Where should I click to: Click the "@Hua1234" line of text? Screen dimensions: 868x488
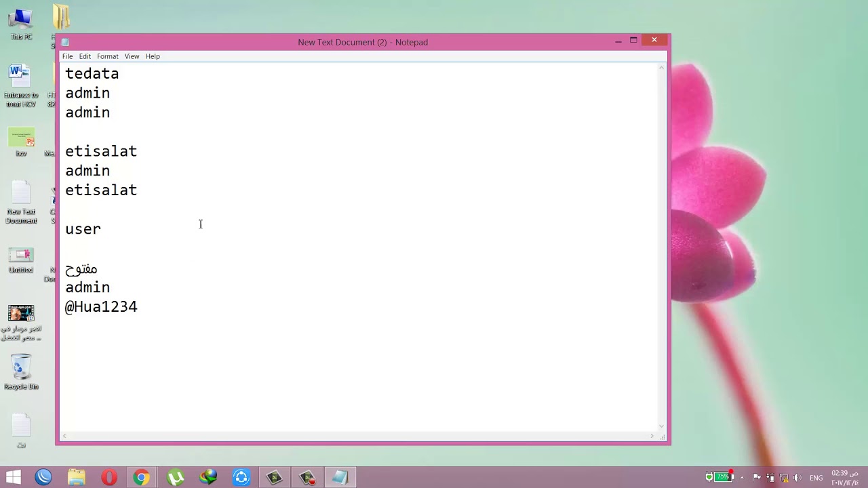(x=101, y=307)
